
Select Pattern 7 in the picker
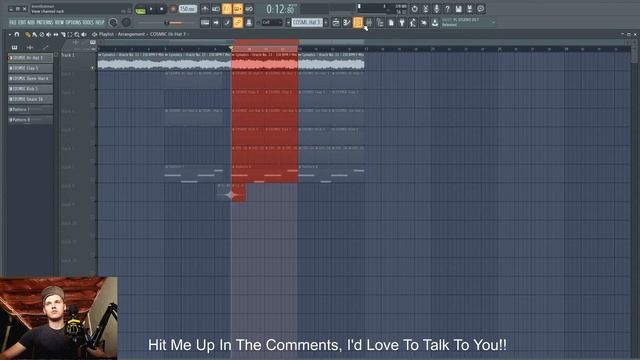click(30, 109)
